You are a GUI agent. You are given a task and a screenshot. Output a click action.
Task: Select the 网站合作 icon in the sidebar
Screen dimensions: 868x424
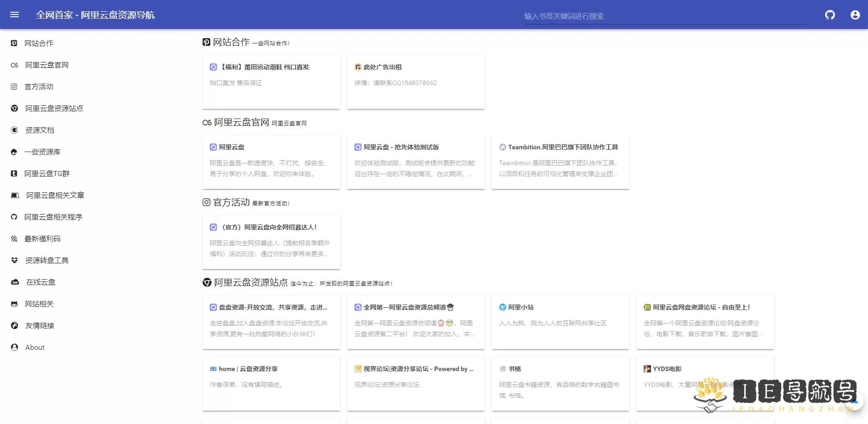[x=14, y=43]
